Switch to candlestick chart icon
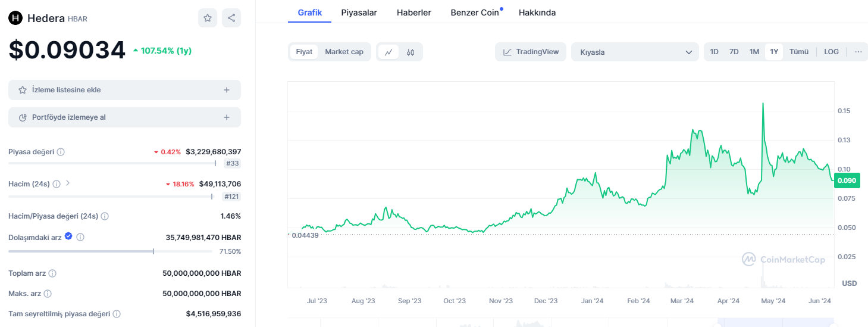 pyautogui.click(x=411, y=52)
